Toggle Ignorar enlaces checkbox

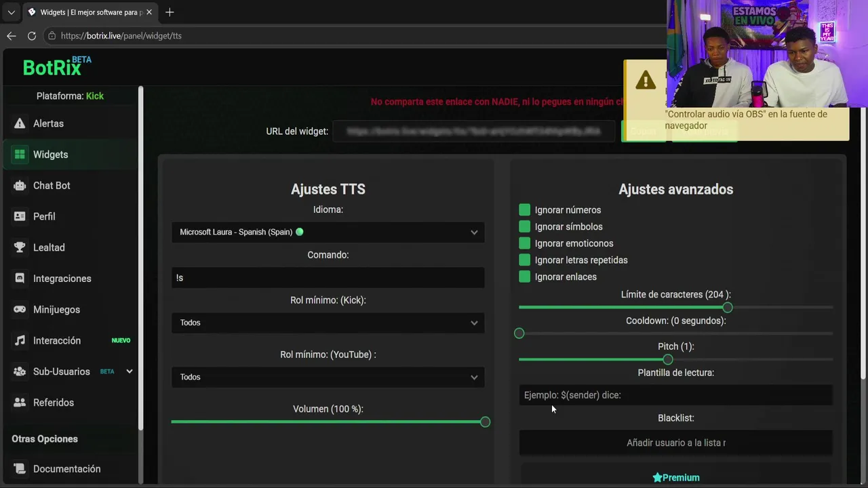(524, 277)
